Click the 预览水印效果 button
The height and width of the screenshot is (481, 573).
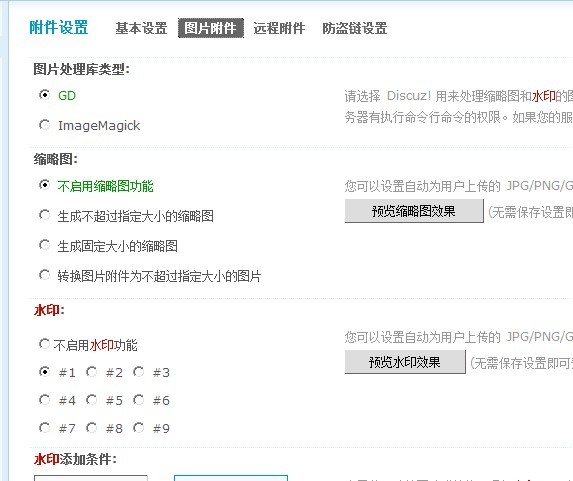click(x=405, y=362)
